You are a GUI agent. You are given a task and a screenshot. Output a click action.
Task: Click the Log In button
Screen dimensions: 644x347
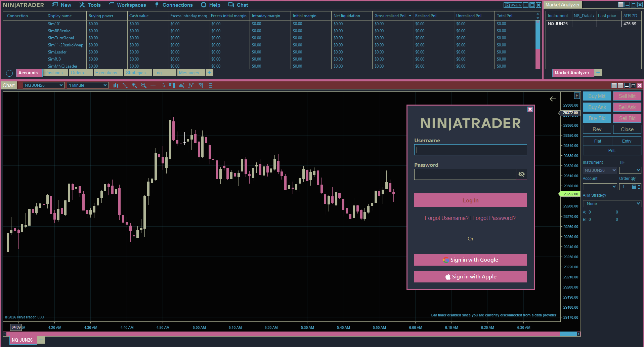coord(470,200)
